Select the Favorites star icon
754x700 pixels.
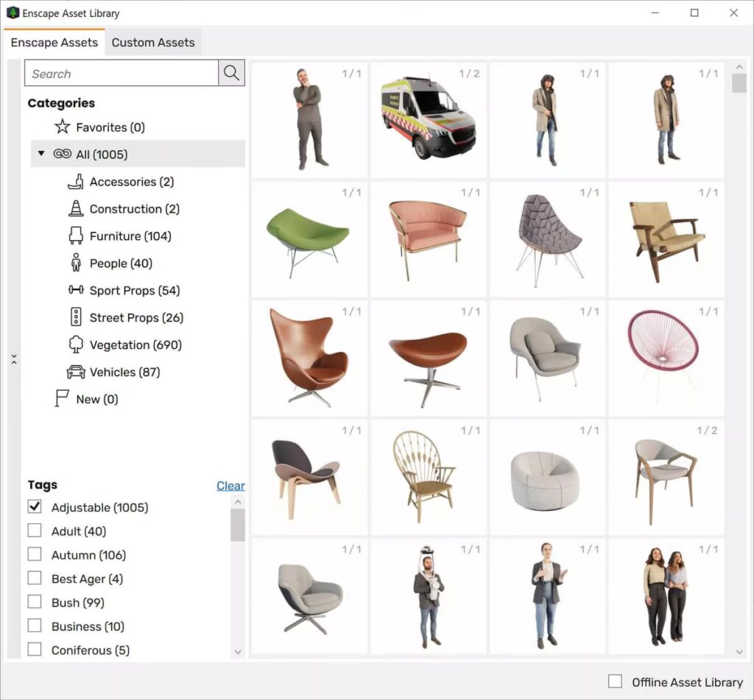click(x=63, y=127)
